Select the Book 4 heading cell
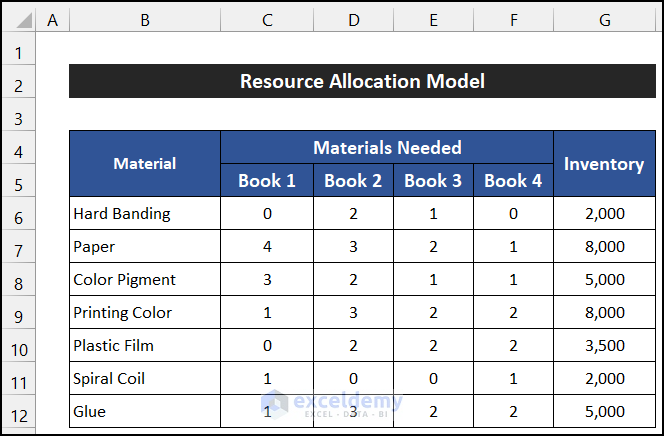This screenshot has width=664, height=436. 513,181
